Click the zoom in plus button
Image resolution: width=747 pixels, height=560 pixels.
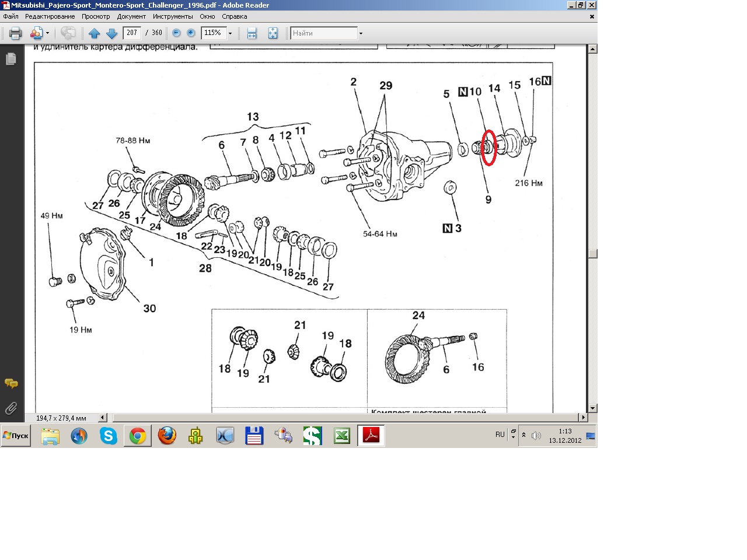[x=191, y=33]
